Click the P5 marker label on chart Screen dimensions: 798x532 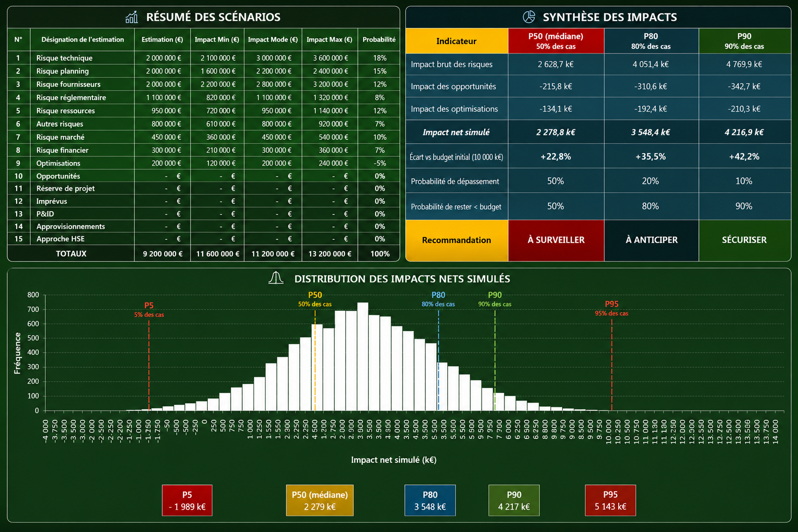pyautogui.click(x=149, y=309)
